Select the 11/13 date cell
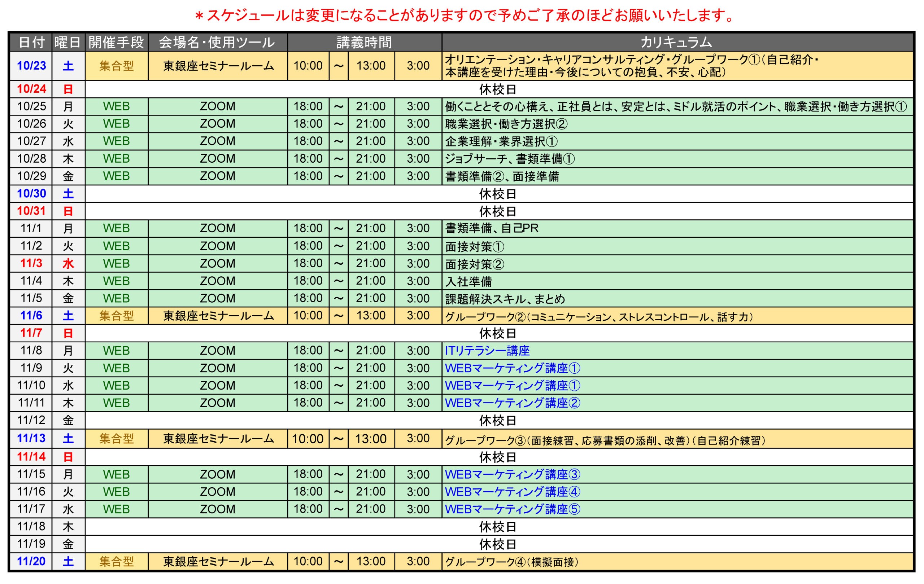The width and height of the screenshot is (924, 584). point(31,438)
